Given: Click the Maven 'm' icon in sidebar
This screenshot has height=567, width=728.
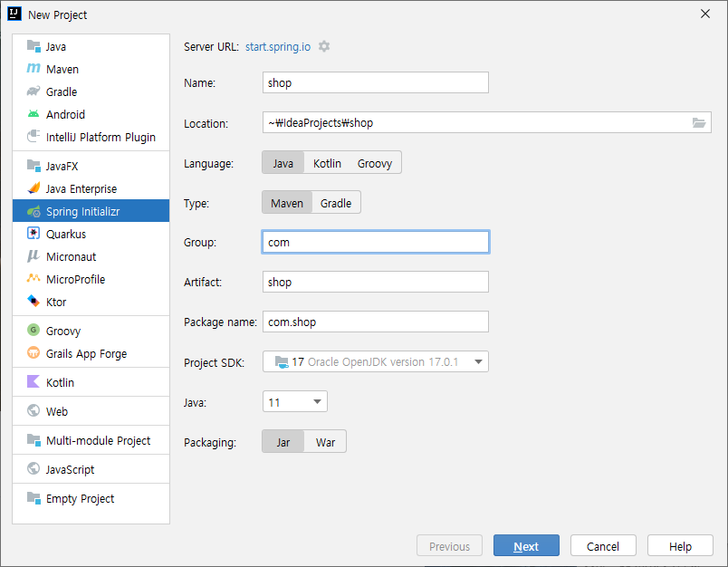Looking at the screenshot, I should coord(34,69).
